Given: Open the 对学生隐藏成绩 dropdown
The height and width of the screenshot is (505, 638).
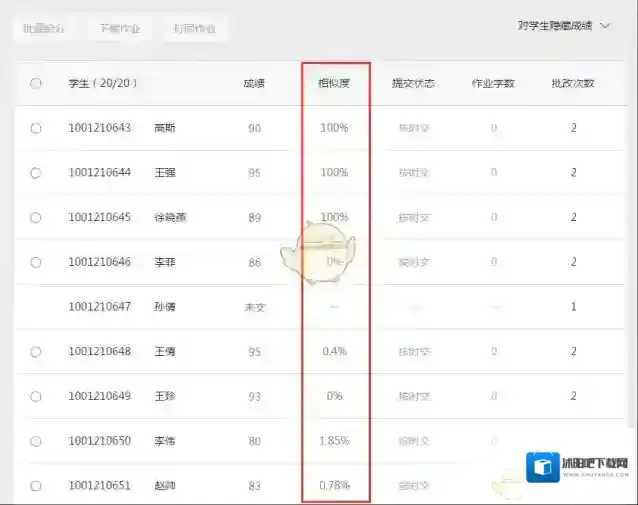Looking at the screenshot, I should point(563,26).
